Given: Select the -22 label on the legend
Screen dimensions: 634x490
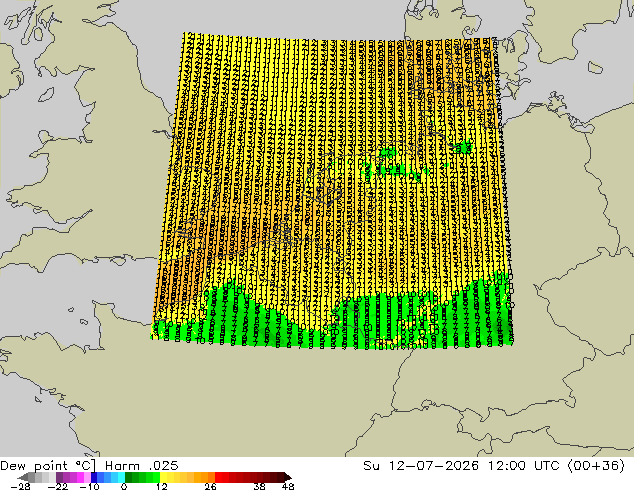Looking at the screenshot, I should tap(58, 486).
